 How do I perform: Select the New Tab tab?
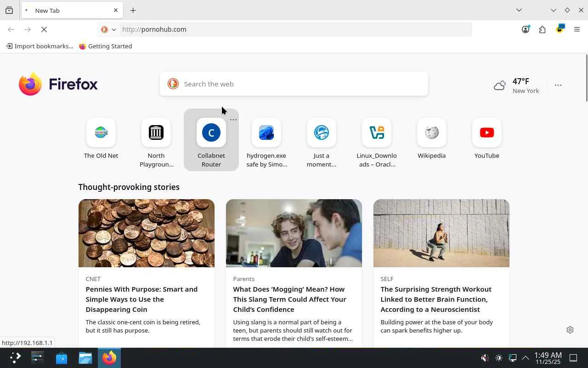tap(72, 10)
